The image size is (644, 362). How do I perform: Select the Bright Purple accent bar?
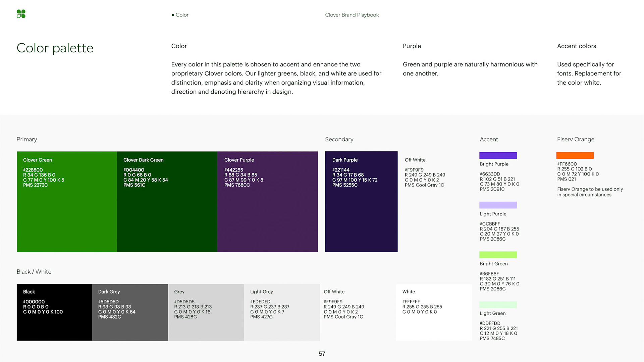click(498, 155)
